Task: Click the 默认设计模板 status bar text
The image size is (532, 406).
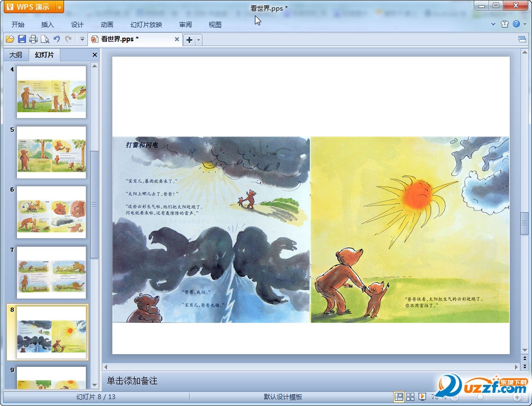Action: pos(283,397)
